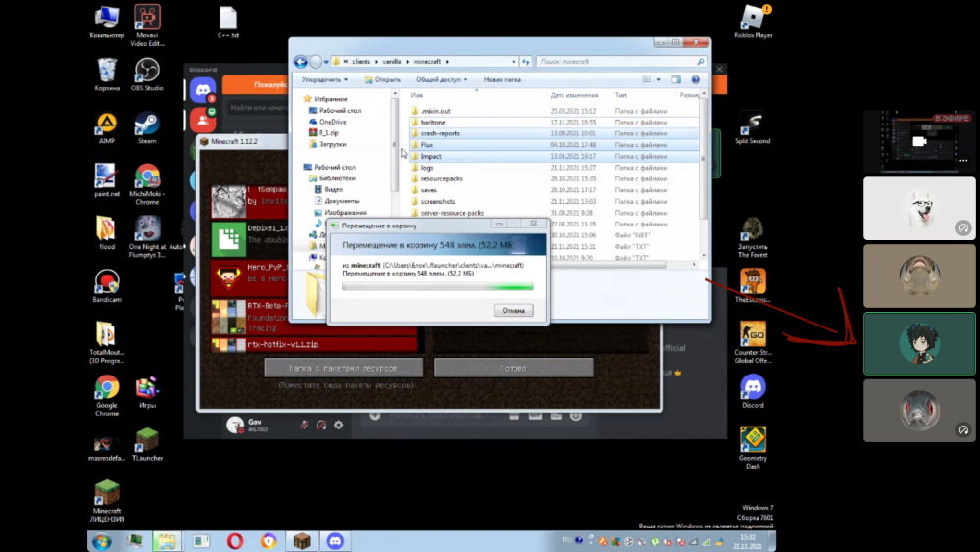Click Готово button in Minecraft window
The height and width of the screenshot is (552, 980).
pyautogui.click(x=514, y=369)
